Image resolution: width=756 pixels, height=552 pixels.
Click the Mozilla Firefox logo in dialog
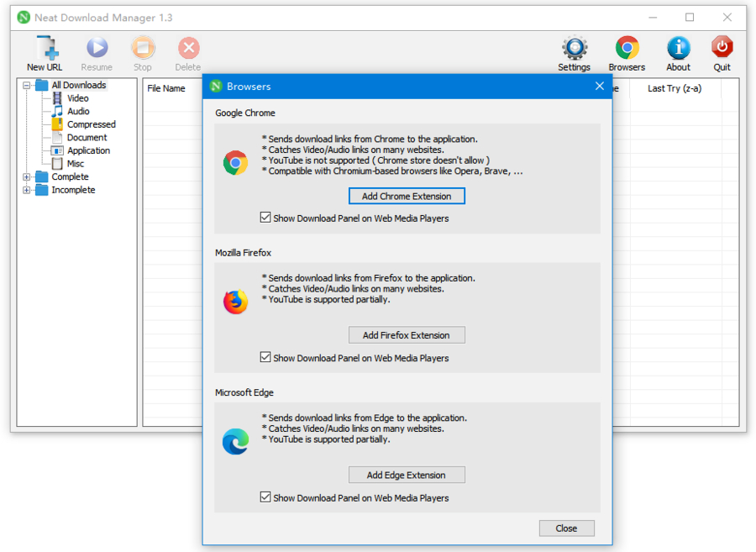235,302
